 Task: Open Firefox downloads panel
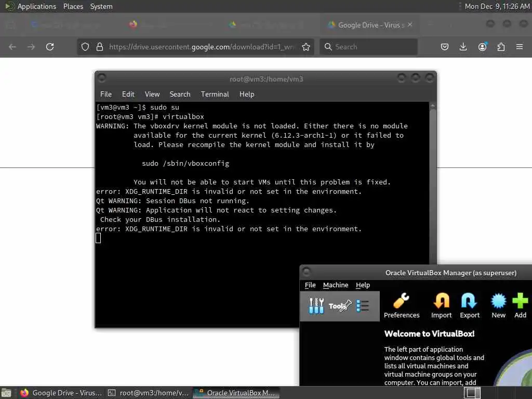click(463, 46)
